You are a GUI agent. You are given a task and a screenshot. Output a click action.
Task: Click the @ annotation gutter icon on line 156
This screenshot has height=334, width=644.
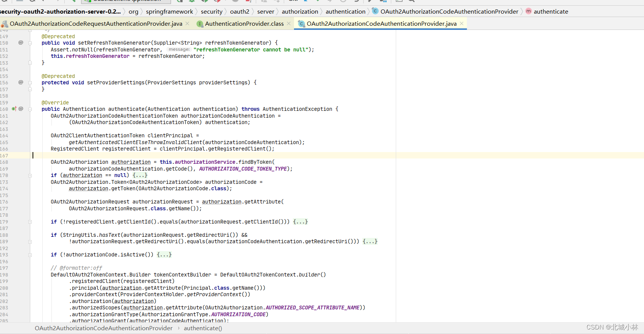pos(21,82)
